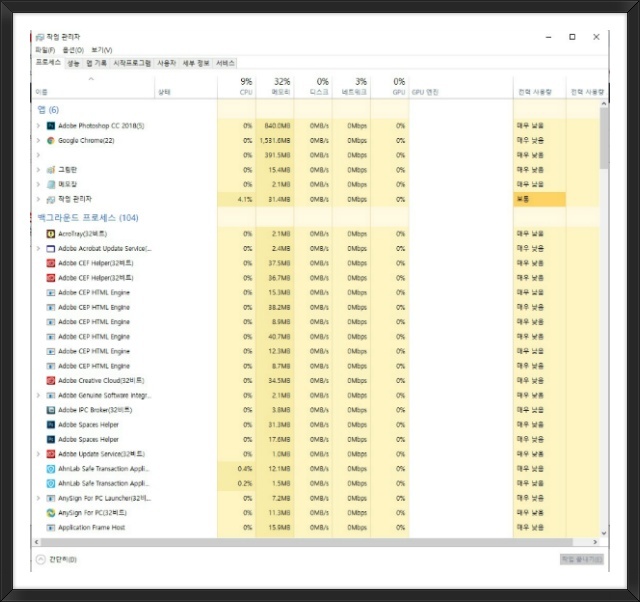Image resolution: width=640 pixels, height=602 pixels.
Task: Sort by the 이름 column header
Action: tap(93, 87)
